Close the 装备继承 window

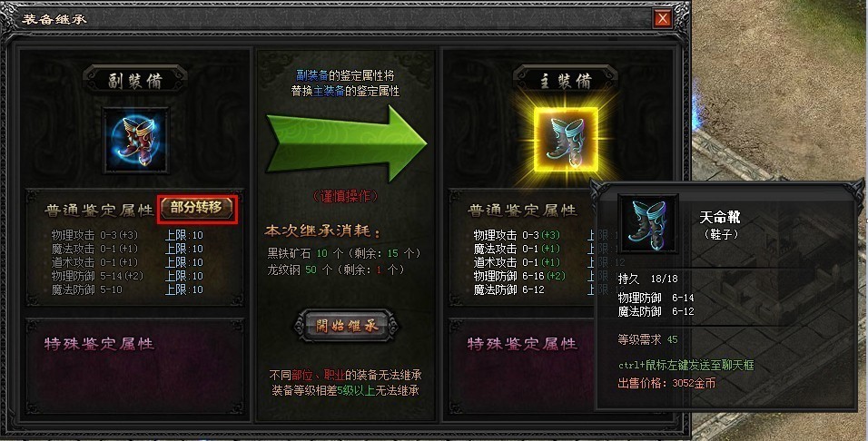pyautogui.click(x=662, y=19)
